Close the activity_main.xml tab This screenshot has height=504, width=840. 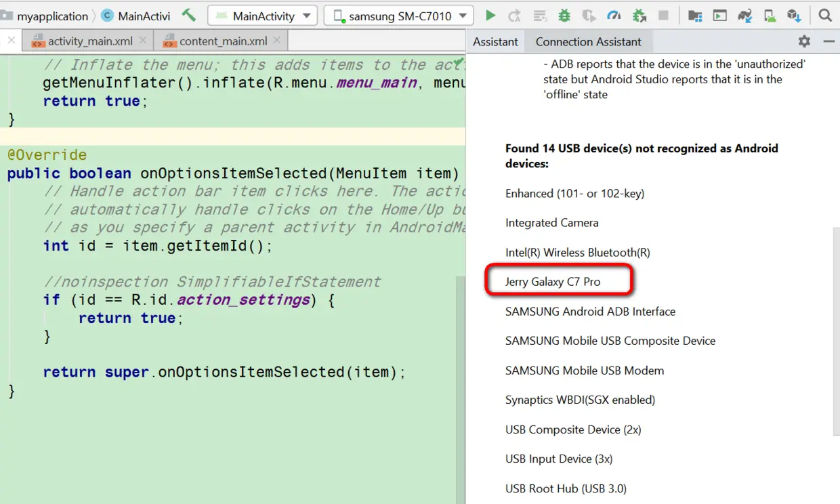click(x=142, y=41)
